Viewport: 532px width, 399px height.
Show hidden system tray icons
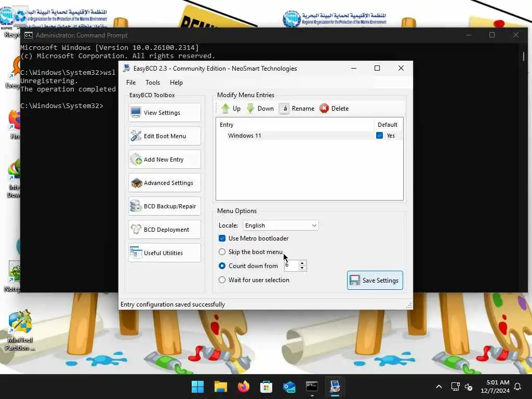(x=438, y=387)
